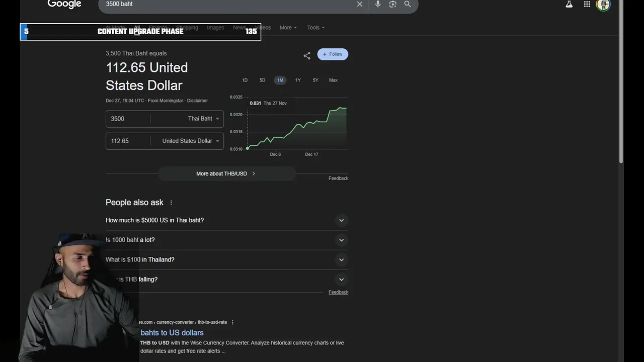
Task: Share the currency conversion result
Action: click(x=307, y=56)
